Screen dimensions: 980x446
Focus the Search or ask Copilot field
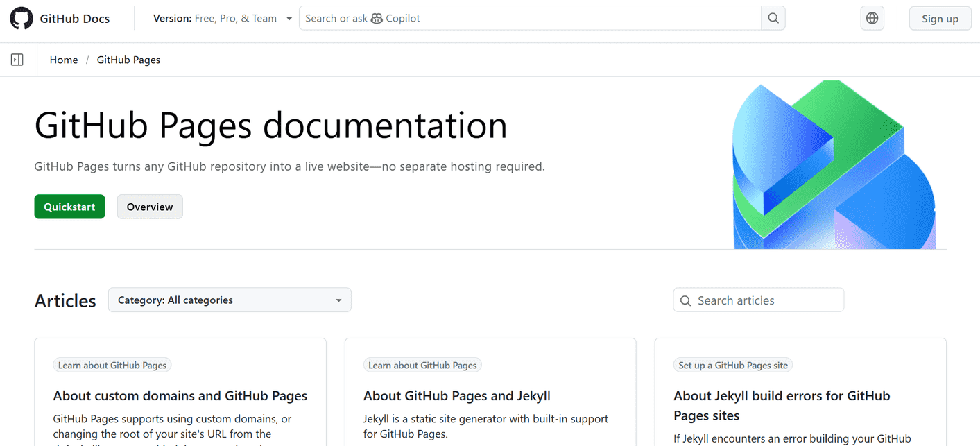pos(530,19)
